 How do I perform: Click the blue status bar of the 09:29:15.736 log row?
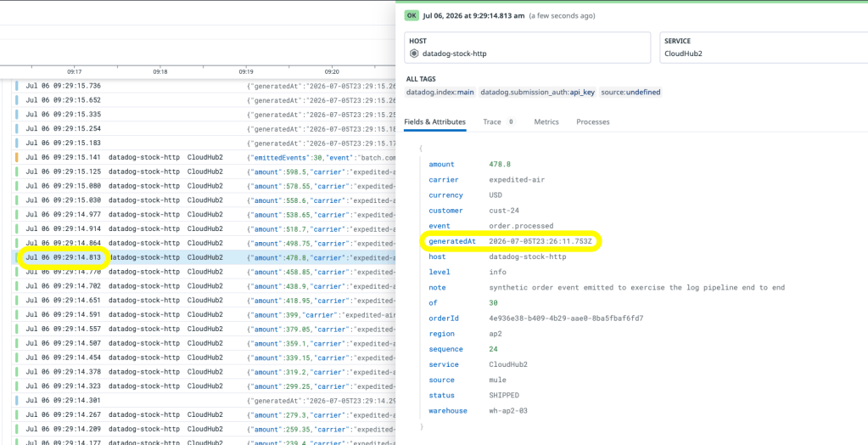[x=17, y=86]
